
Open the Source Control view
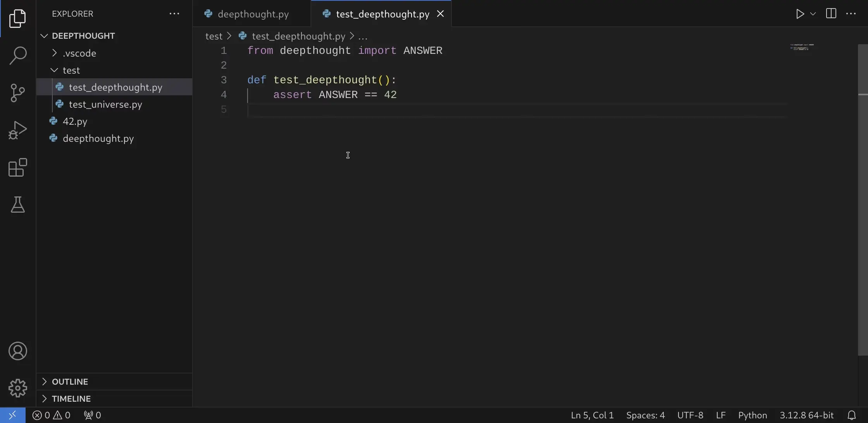(18, 93)
